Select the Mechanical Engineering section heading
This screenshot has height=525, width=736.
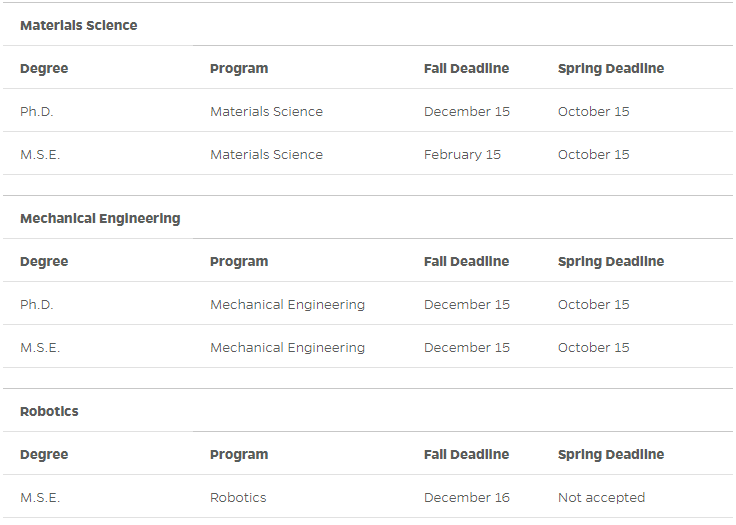click(x=100, y=218)
